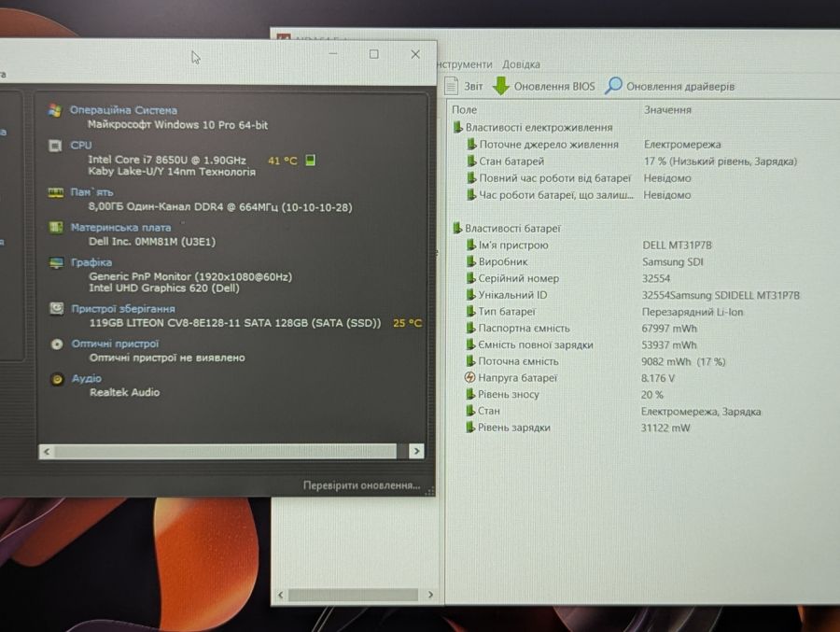Select the Паспортна ємність row

tap(581, 328)
